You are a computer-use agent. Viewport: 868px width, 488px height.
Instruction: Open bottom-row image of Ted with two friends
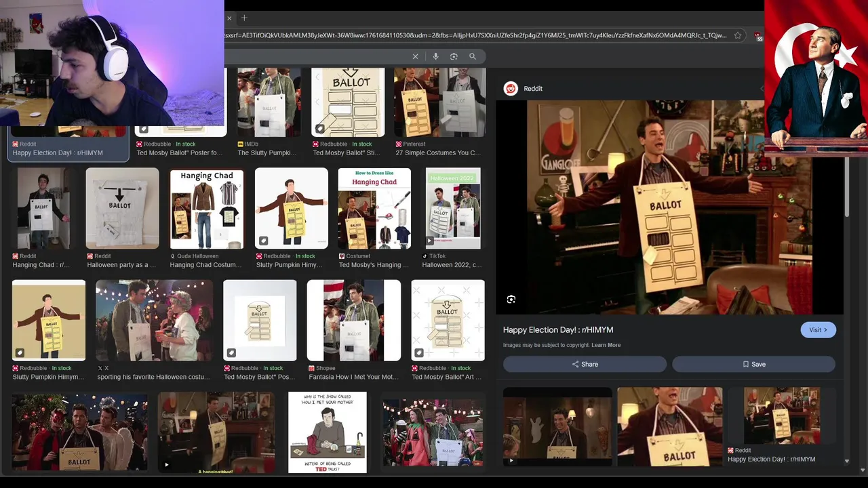pyautogui.click(x=79, y=432)
